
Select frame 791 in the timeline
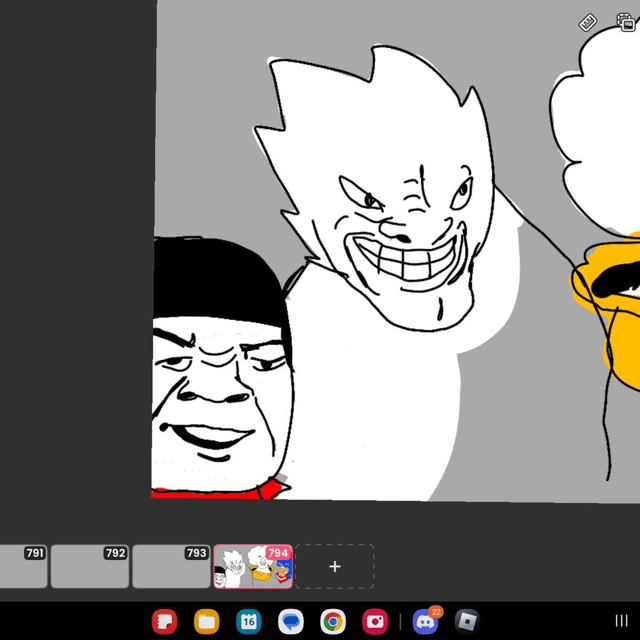click(x=23, y=566)
